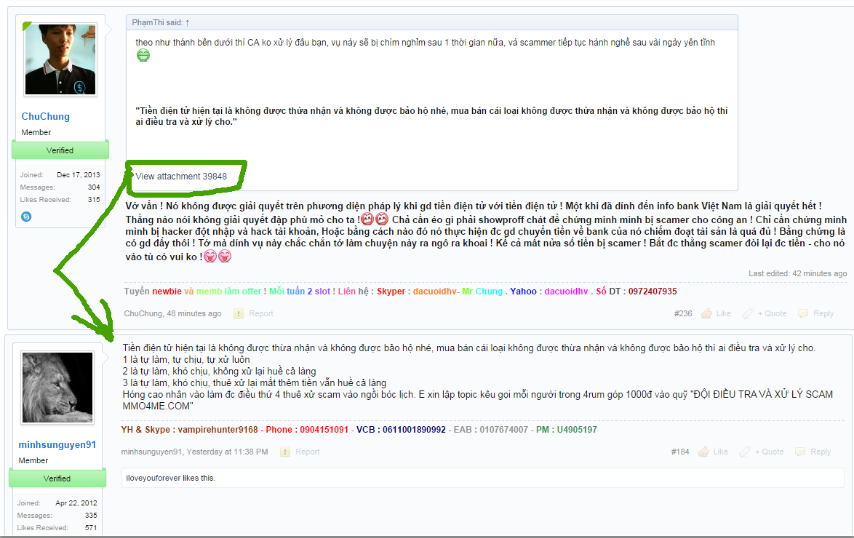Click quote pencil icon on post #236
This screenshot has width=854, height=538.
(x=748, y=313)
